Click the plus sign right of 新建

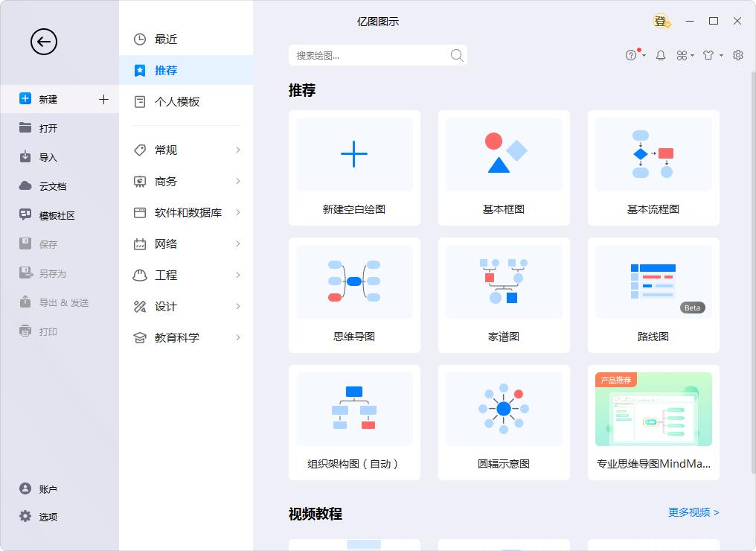[103, 99]
